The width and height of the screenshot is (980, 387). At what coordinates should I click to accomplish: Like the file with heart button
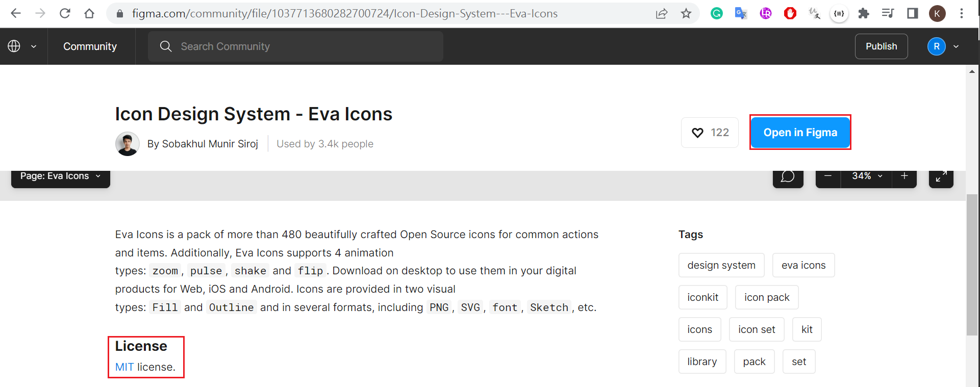(x=710, y=133)
